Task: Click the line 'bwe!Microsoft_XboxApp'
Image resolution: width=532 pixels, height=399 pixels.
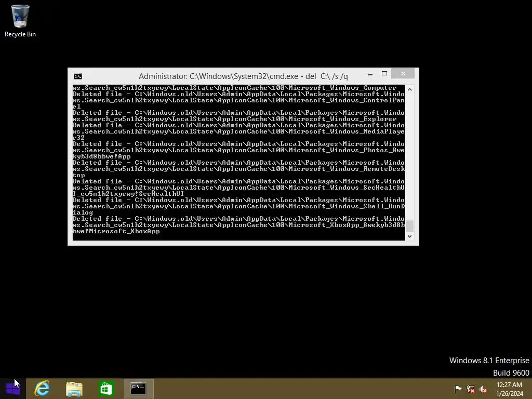Action: (x=116, y=231)
